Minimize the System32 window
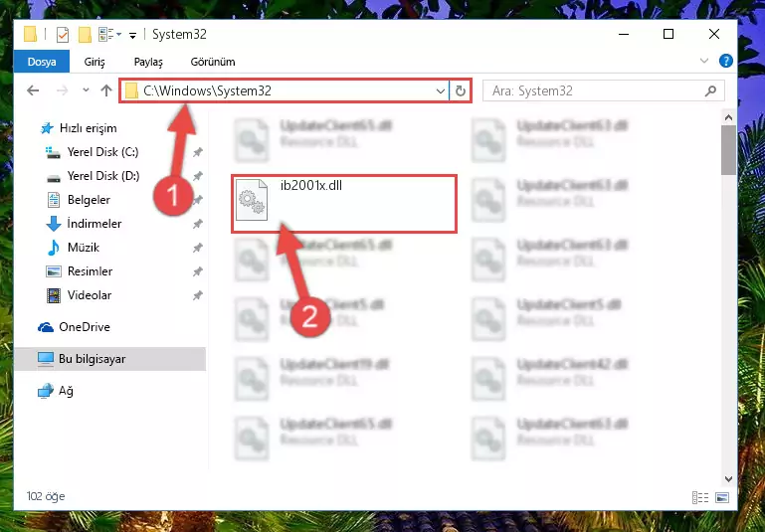The image size is (765, 532). tap(624, 34)
